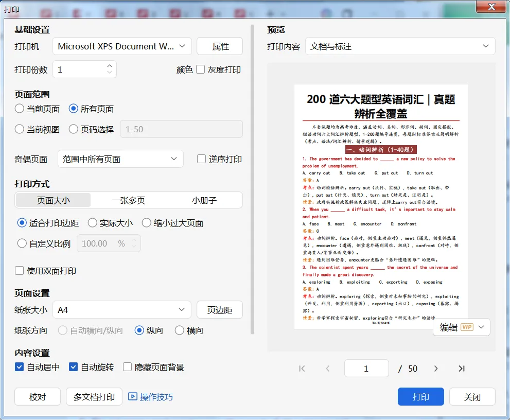Switch to 一张多页 tab
This screenshot has width=510, height=420.
click(129, 200)
